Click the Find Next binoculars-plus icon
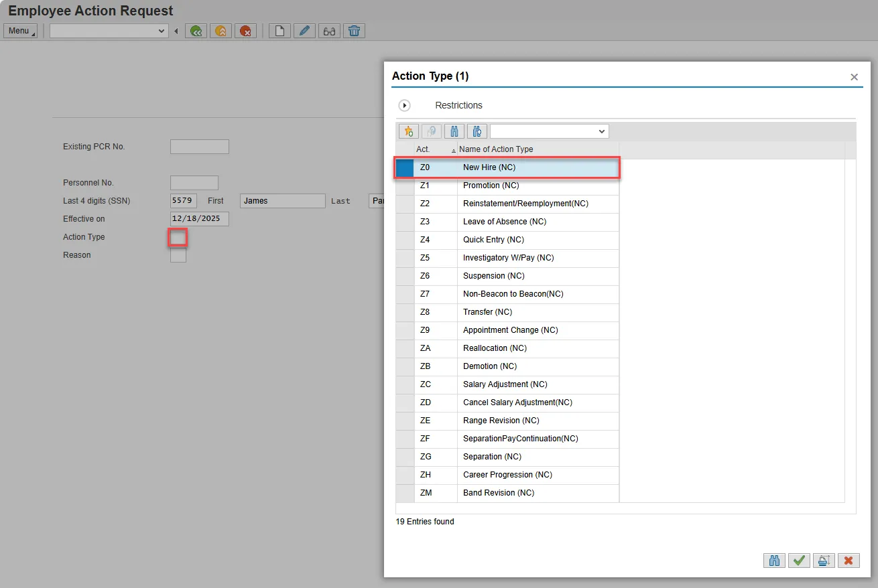The image size is (878, 588). click(x=477, y=131)
